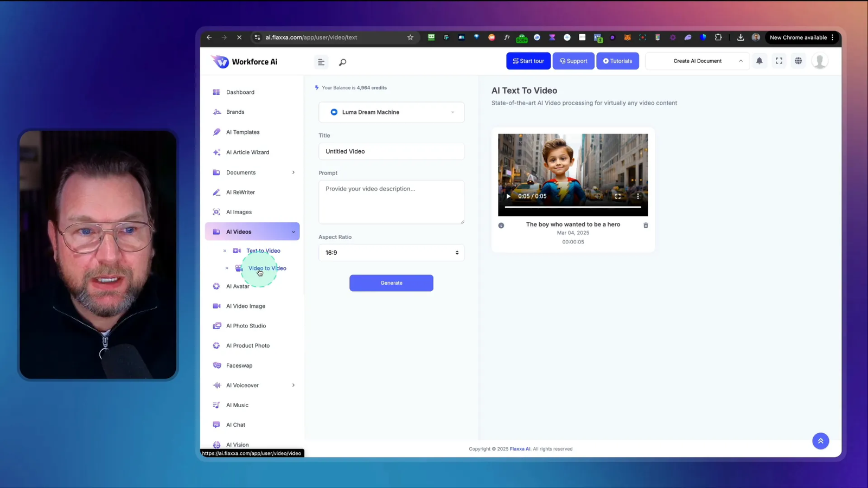
Task: Click the site info icon in address bar
Action: click(x=257, y=37)
